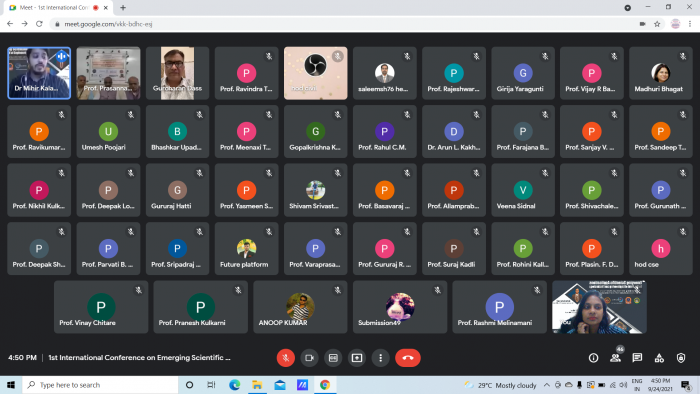
Task: Toggle the microphone mute button
Action: tap(286, 358)
